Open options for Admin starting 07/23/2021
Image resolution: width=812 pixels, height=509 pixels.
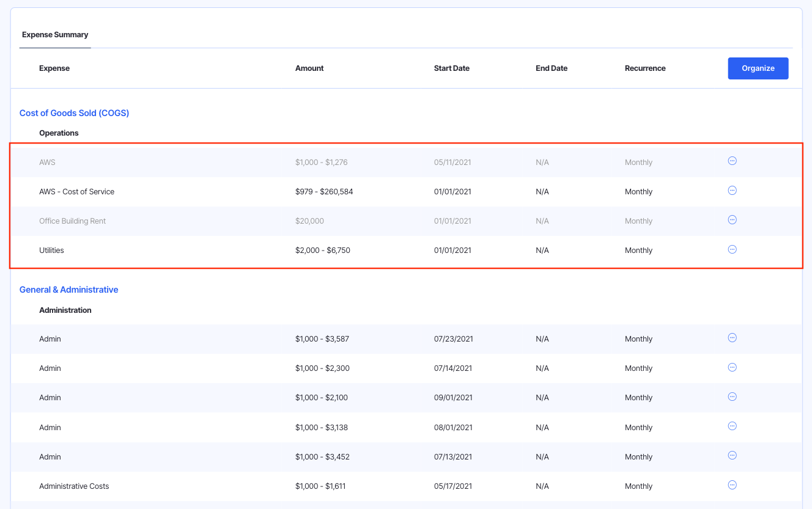(732, 338)
